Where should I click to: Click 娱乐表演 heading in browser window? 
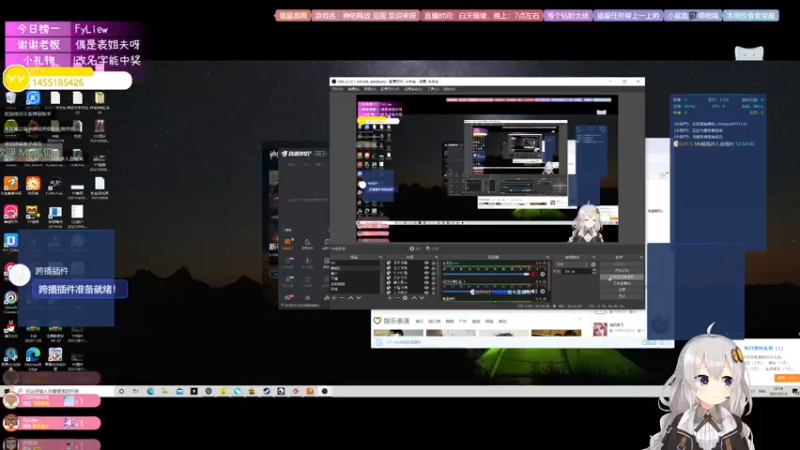[x=396, y=320]
